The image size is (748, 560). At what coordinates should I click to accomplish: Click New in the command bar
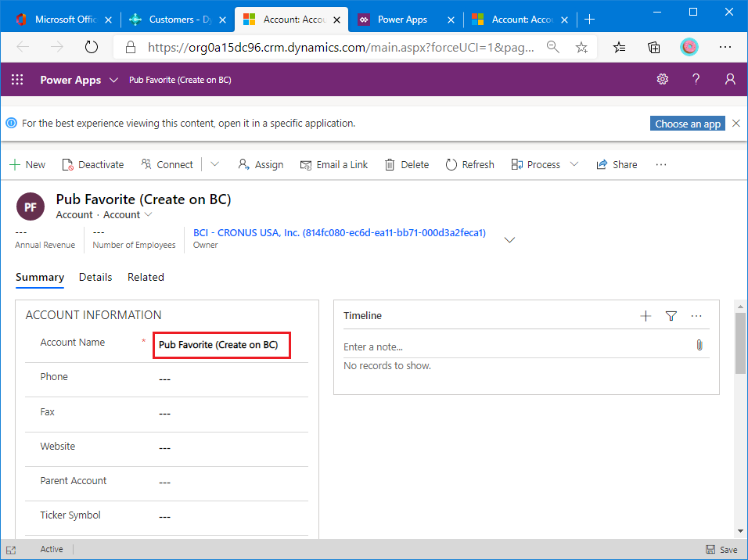[27, 164]
